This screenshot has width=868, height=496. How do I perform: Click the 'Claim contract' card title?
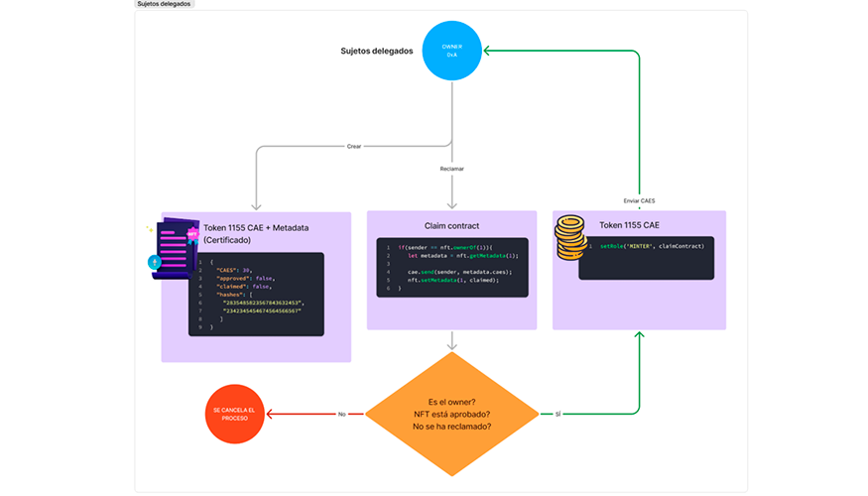tap(451, 226)
